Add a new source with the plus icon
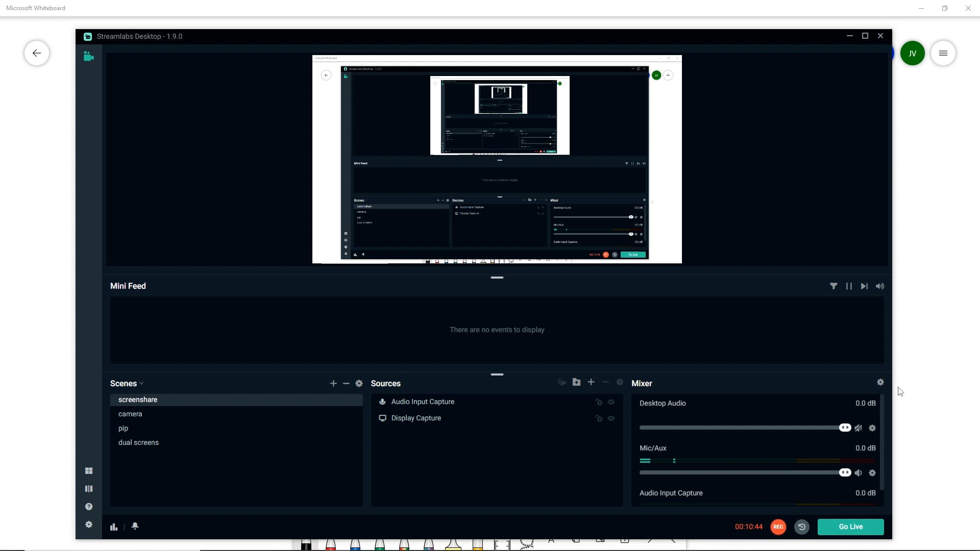This screenshot has width=980, height=551. click(x=591, y=382)
